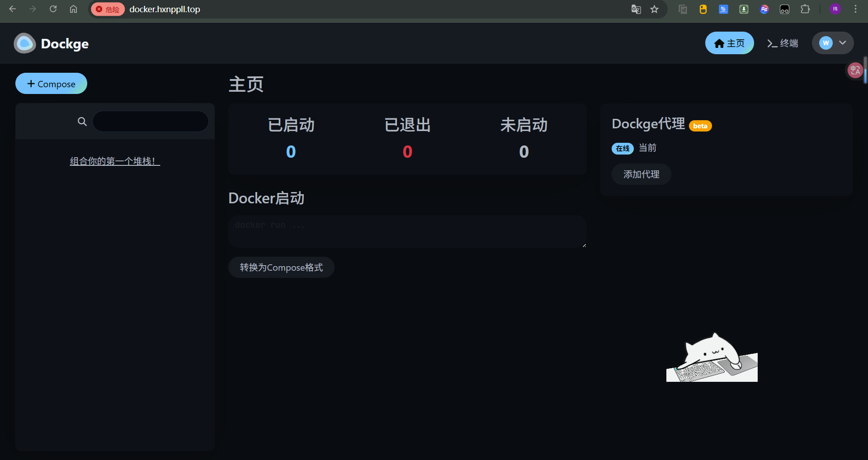Image resolution: width=868 pixels, height=460 pixels.
Task: Click the 主页 page heading
Action: [x=246, y=84]
